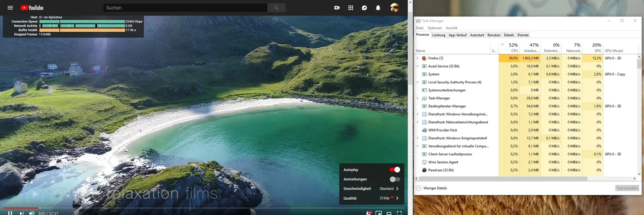Open the Datei menu in Task-Manager
Viewport: 644px width, 215px height.
[x=420, y=28]
